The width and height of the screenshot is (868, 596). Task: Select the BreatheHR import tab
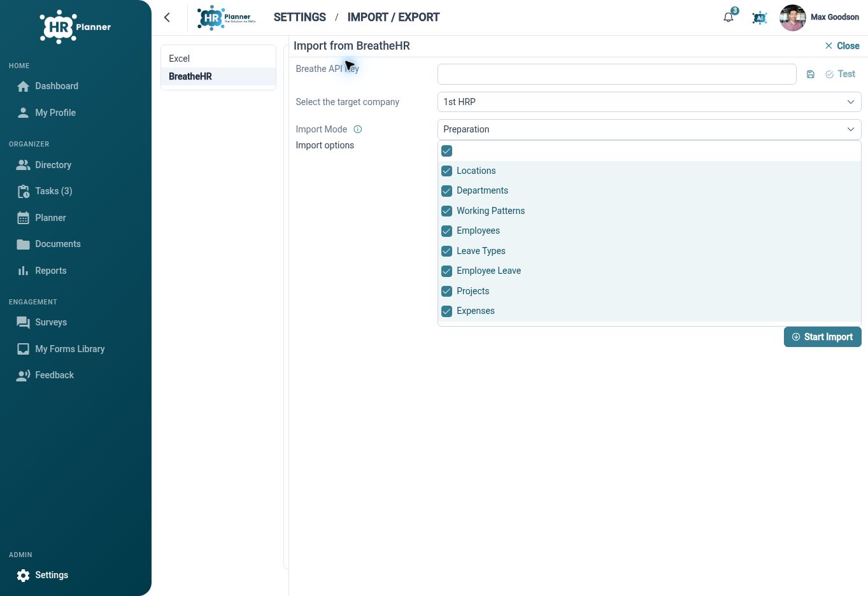click(x=218, y=76)
